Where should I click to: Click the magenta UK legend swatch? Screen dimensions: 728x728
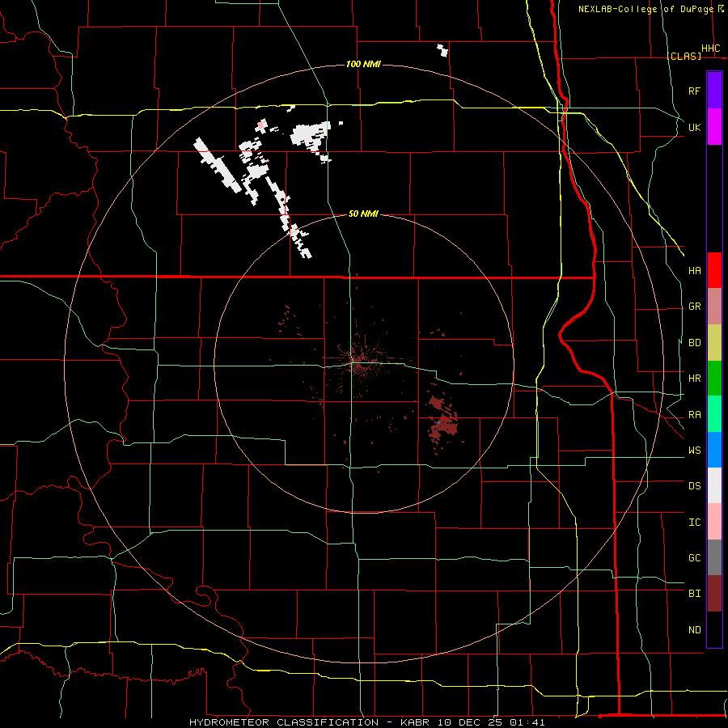[x=714, y=127]
